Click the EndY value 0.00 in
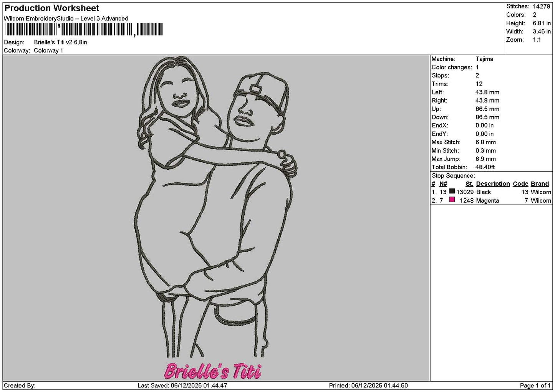 (x=485, y=134)
